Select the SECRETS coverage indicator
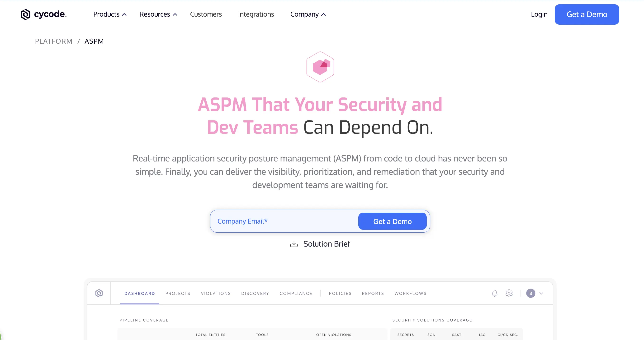This screenshot has height=340, width=644. pyautogui.click(x=405, y=335)
